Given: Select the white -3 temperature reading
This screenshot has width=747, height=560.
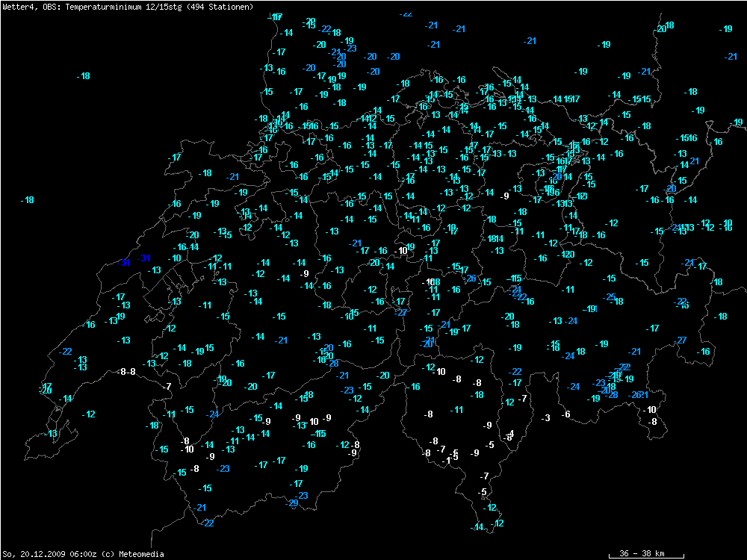Looking at the screenshot, I should [545, 417].
